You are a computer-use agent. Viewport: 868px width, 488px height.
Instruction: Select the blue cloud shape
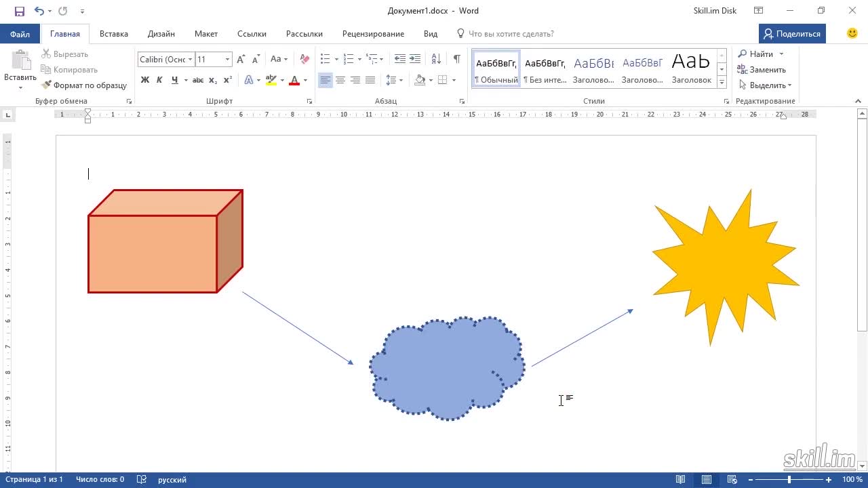(x=448, y=368)
